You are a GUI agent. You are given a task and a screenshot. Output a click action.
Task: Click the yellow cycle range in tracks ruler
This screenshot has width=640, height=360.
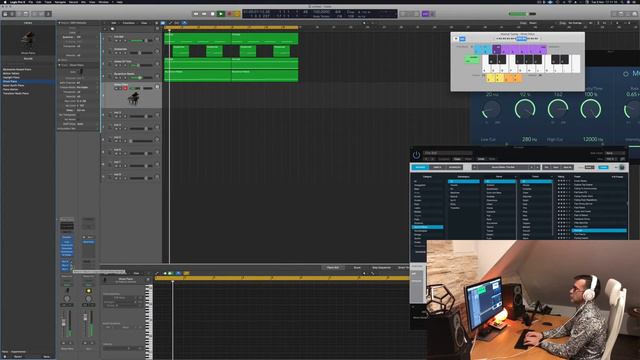coord(231,27)
